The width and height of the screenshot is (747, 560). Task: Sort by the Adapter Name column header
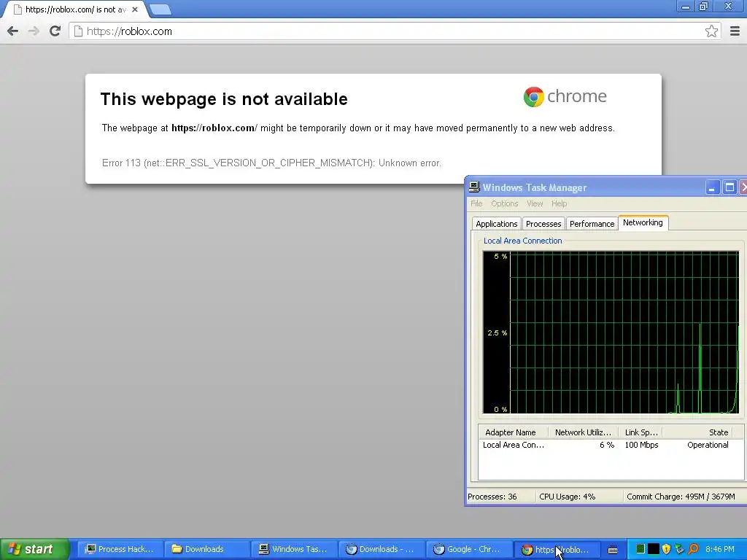point(513,432)
